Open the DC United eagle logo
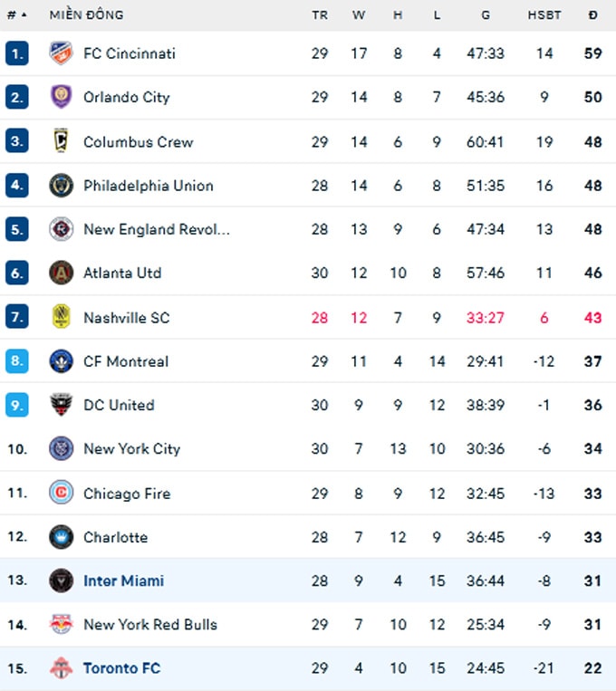The image size is (616, 691). 61,405
